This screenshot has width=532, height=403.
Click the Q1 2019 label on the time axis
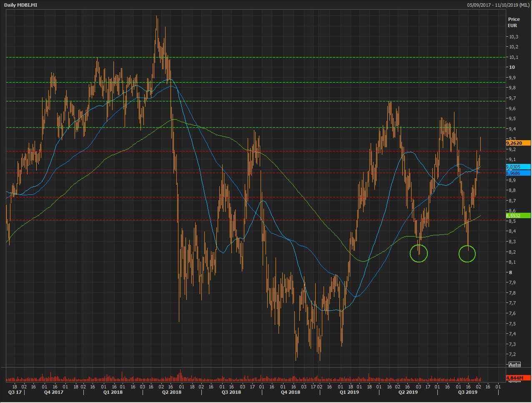[349, 392]
